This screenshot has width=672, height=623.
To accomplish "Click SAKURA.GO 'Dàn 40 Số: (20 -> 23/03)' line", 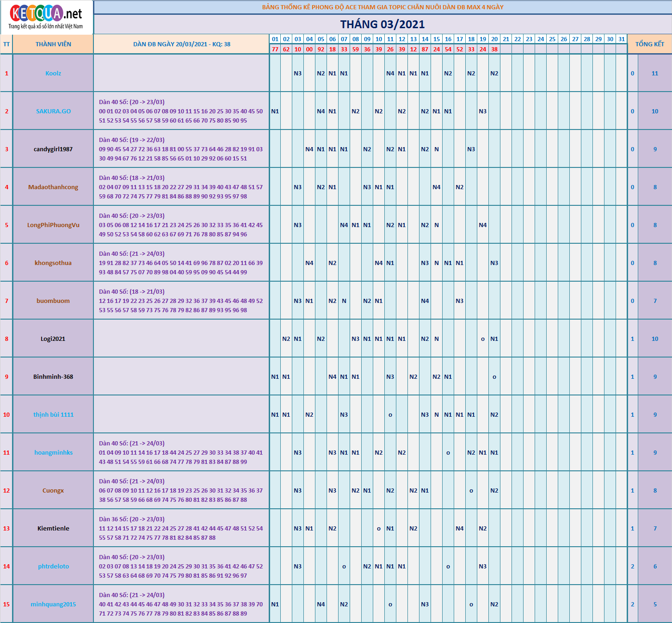I will coord(132,102).
